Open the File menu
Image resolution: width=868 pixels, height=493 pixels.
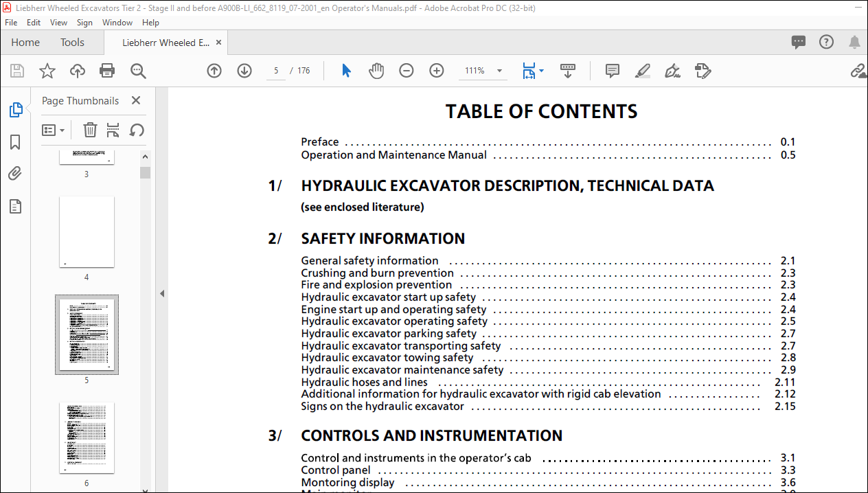coord(12,23)
